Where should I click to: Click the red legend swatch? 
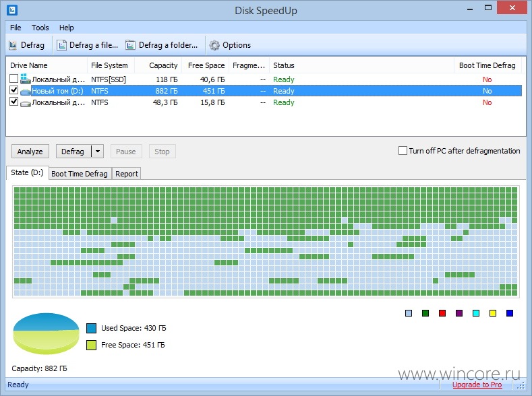pos(442,313)
